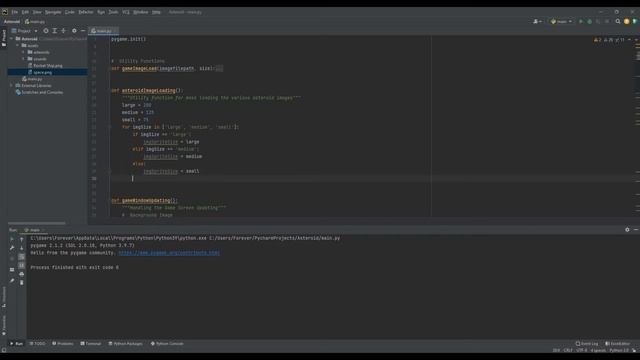
Task: Select the main.py editor tab
Action: [x=102, y=31]
